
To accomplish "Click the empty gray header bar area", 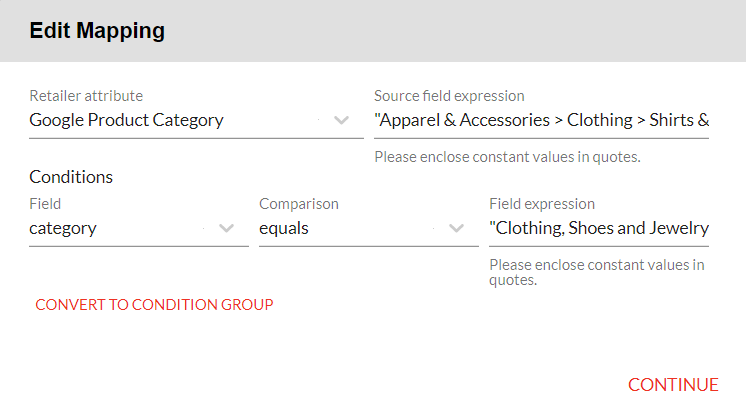I will [480, 31].
